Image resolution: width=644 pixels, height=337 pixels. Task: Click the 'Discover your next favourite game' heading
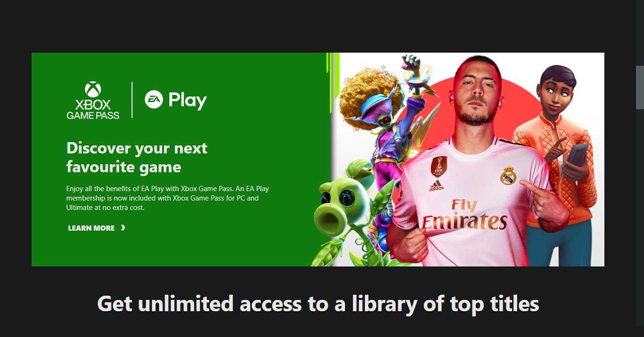pos(137,157)
